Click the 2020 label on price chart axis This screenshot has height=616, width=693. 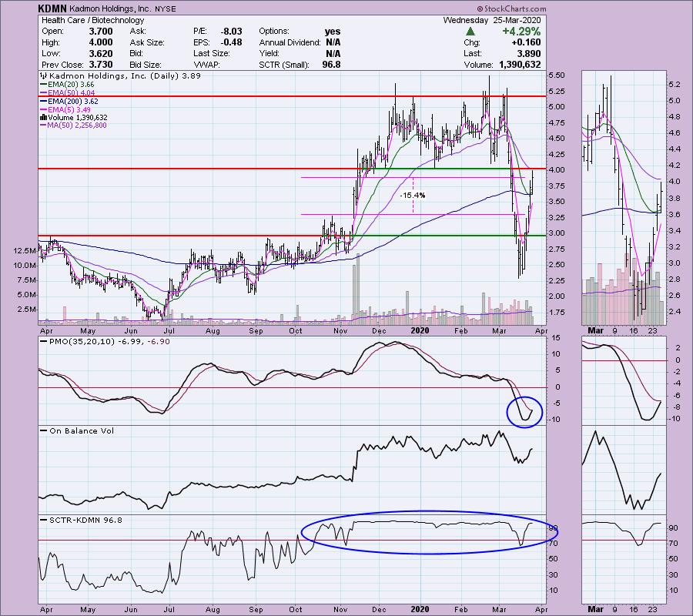420,330
